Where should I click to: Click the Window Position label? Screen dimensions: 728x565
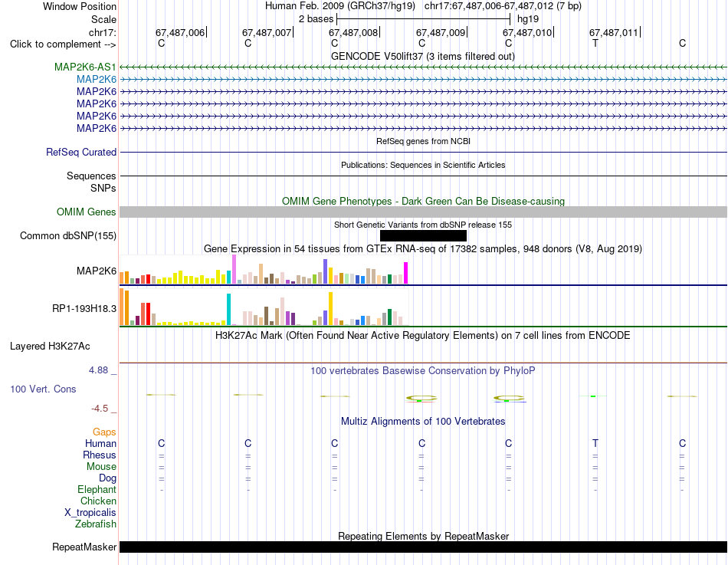(x=80, y=6)
